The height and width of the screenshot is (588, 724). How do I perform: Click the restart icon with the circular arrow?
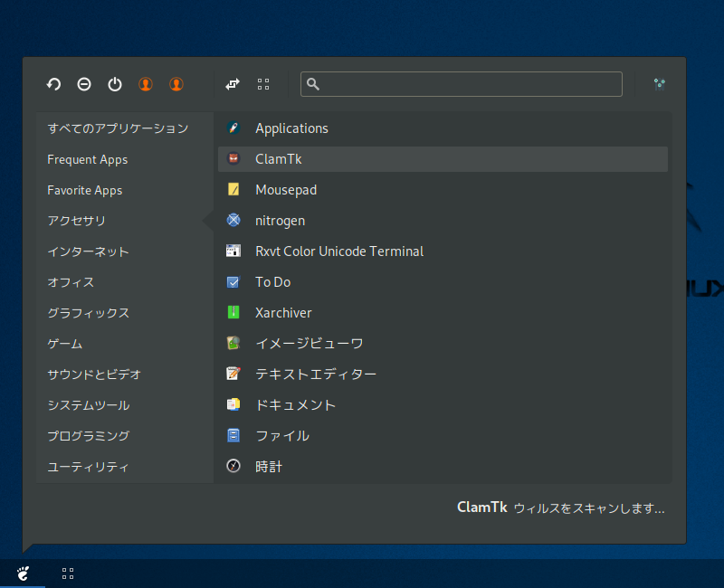(x=53, y=84)
